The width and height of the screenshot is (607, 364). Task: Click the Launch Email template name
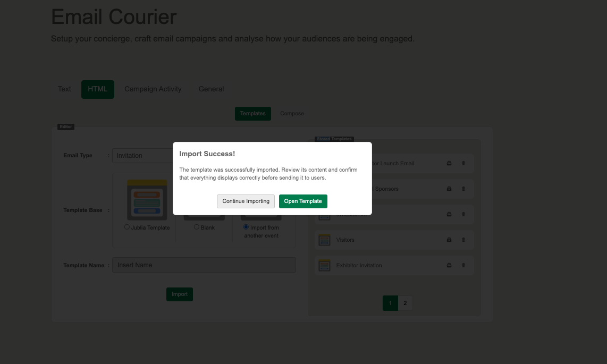pos(393,163)
